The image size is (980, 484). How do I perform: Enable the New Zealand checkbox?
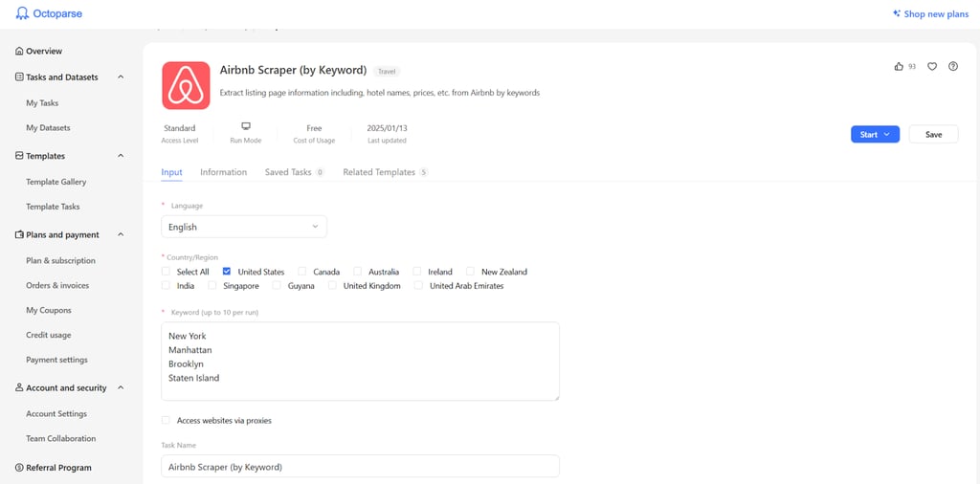(x=471, y=272)
